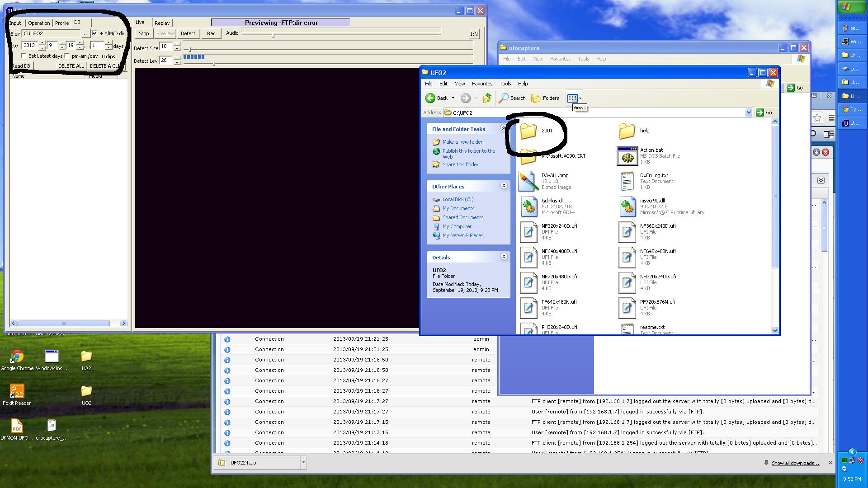Click the Audio level slider
The image size is (868, 488).
[273, 34]
